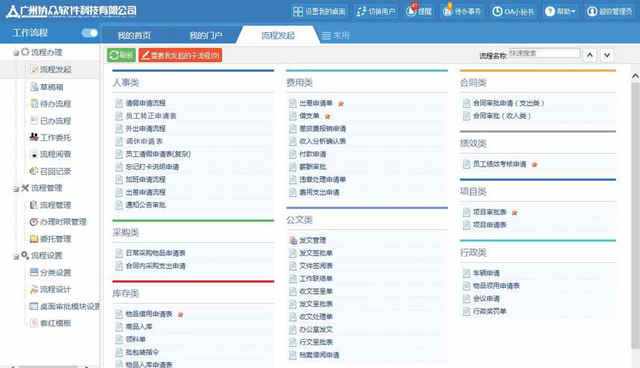
Task: Open the 车辆申请 entry
Action: (486, 273)
